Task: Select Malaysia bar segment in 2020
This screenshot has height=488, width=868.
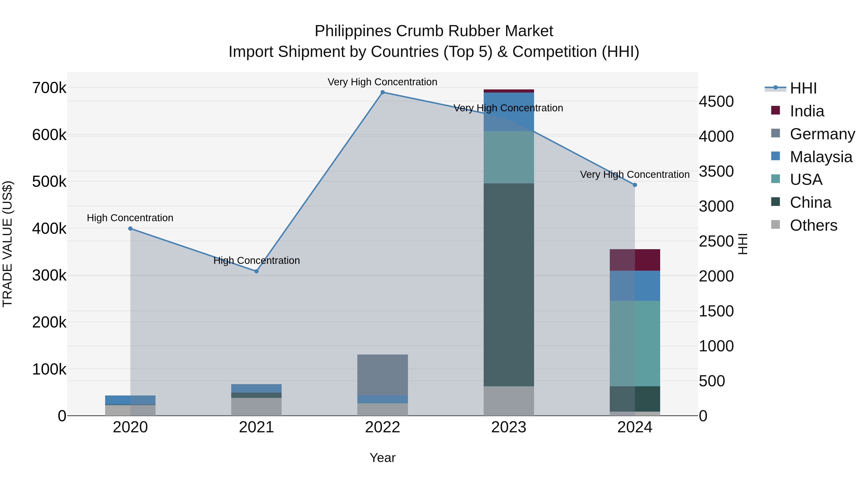Action: pyautogui.click(x=130, y=400)
